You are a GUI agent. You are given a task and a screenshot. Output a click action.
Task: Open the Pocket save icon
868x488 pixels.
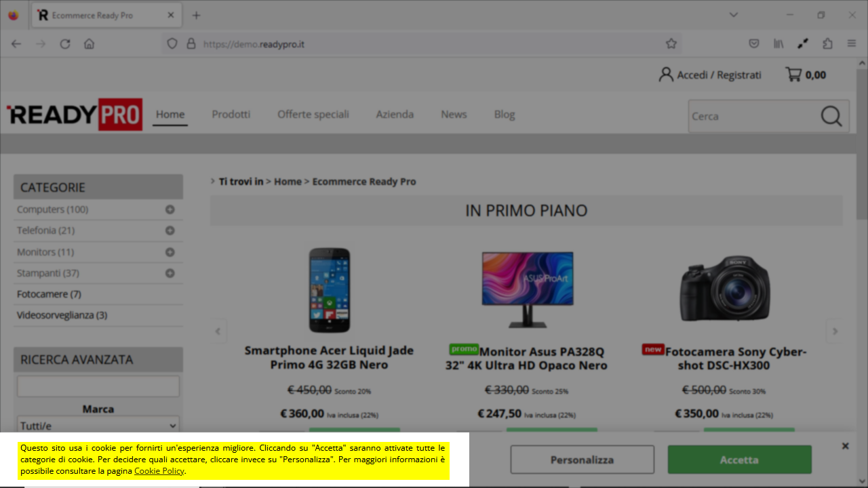754,43
